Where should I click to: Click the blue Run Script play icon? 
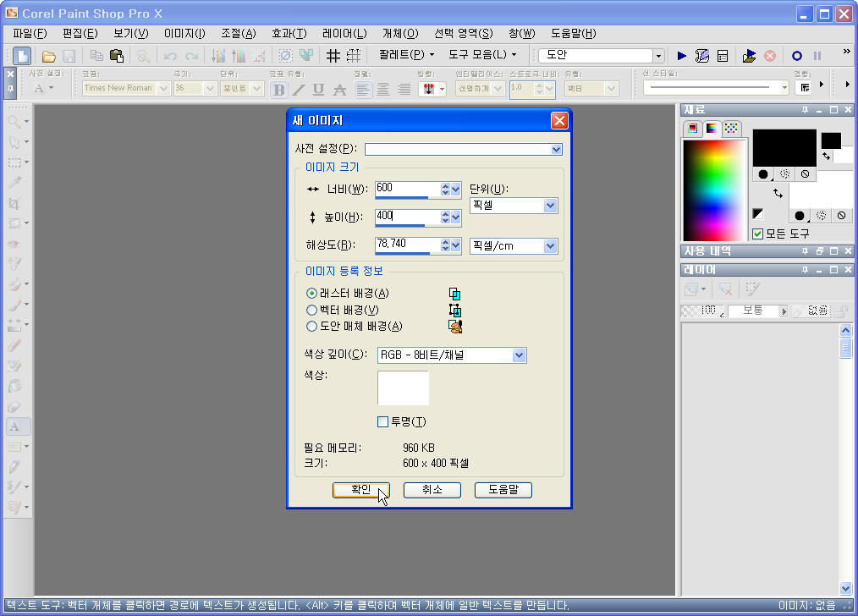pyautogui.click(x=682, y=56)
